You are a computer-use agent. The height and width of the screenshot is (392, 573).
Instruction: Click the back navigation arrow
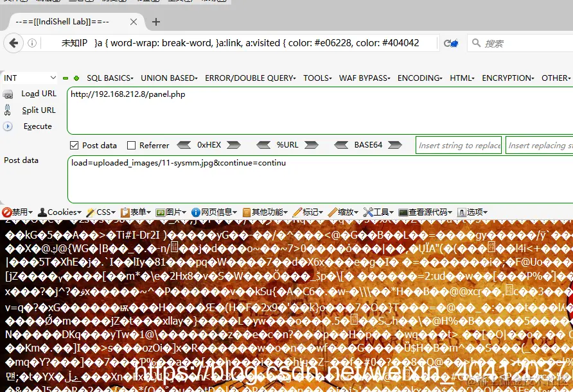coord(13,44)
